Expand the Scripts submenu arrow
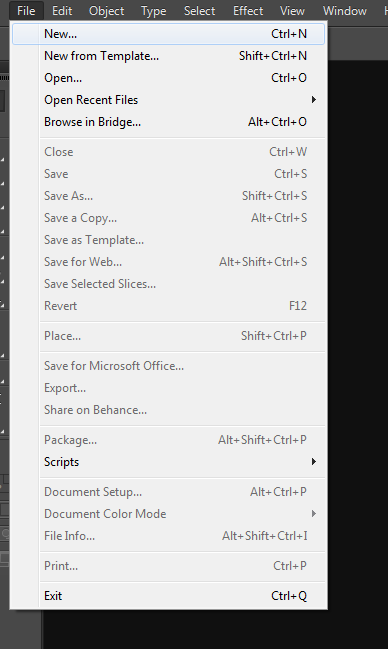Viewport: 388px width, 649px height. point(314,462)
